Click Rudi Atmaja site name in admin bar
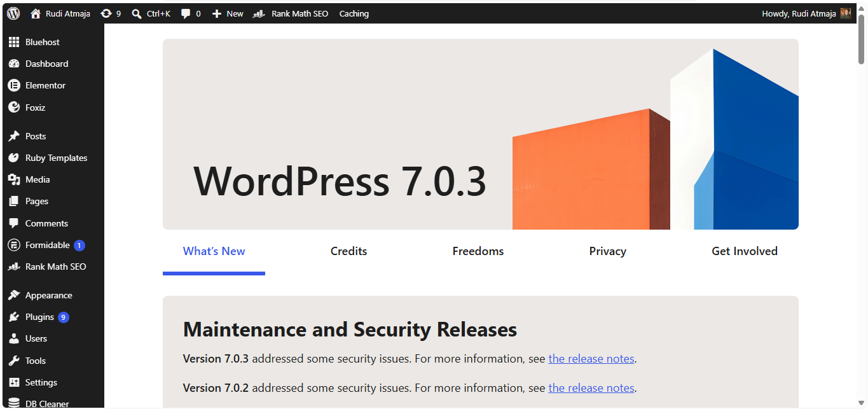 pos(68,13)
